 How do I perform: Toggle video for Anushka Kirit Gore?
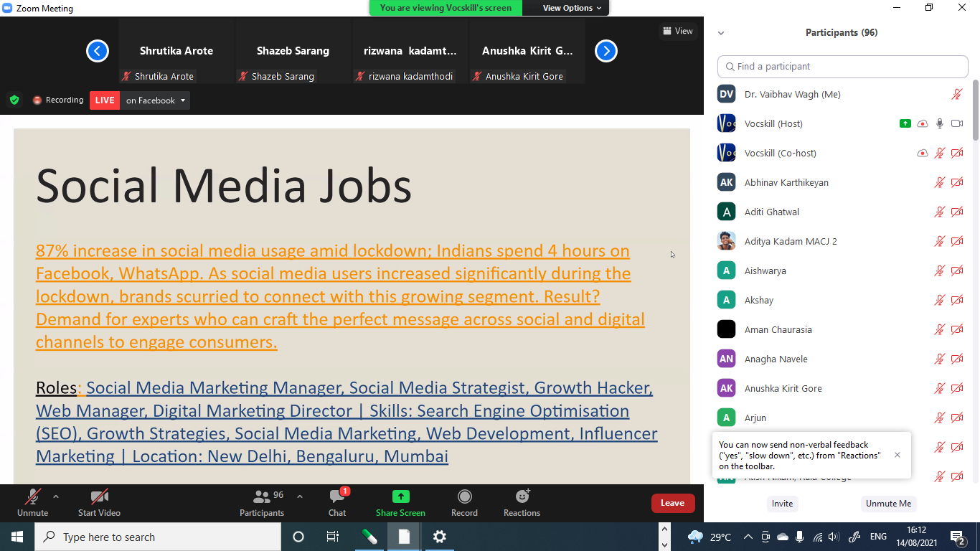point(957,389)
